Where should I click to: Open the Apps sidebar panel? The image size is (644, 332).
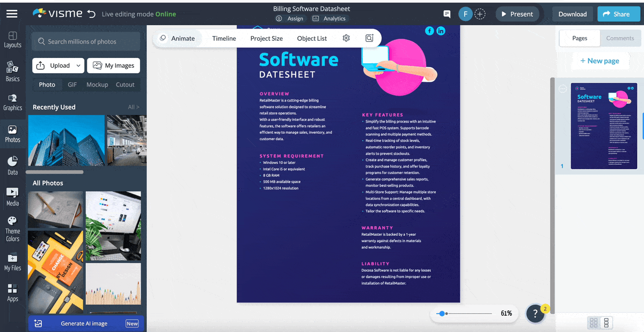(x=12, y=293)
